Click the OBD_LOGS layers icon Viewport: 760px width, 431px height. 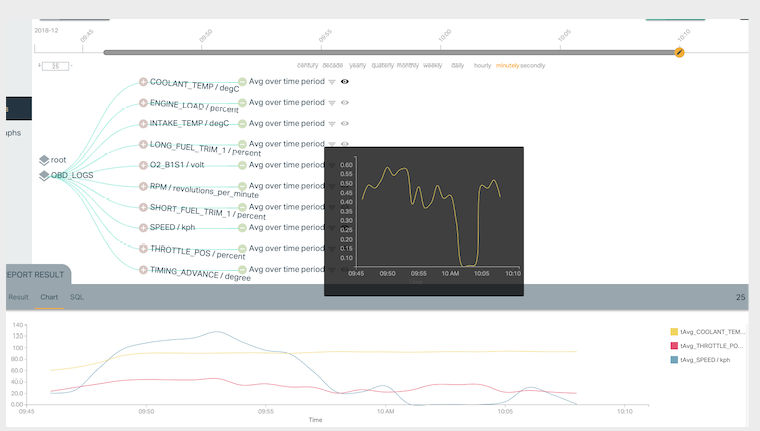tap(44, 176)
